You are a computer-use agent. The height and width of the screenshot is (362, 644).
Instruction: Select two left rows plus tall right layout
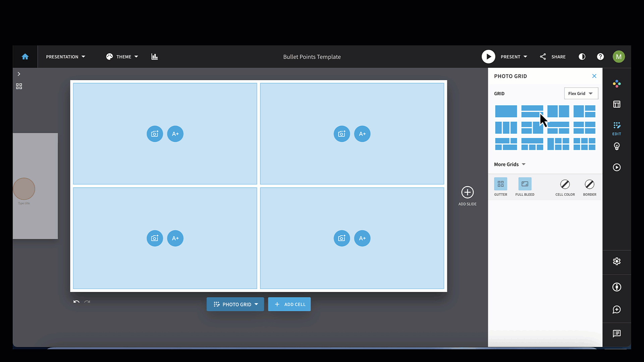532,128
